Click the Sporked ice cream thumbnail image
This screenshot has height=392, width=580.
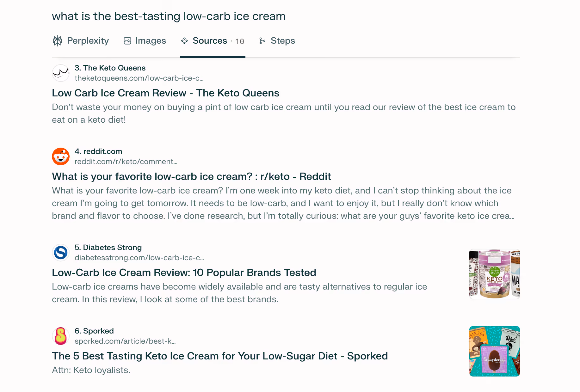[x=494, y=351]
